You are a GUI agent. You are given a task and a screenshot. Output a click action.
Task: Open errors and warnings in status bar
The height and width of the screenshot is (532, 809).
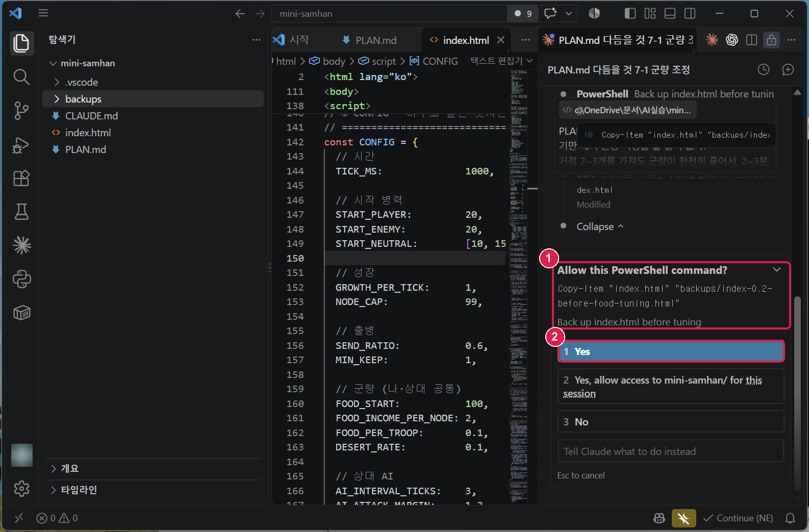[x=57, y=518]
